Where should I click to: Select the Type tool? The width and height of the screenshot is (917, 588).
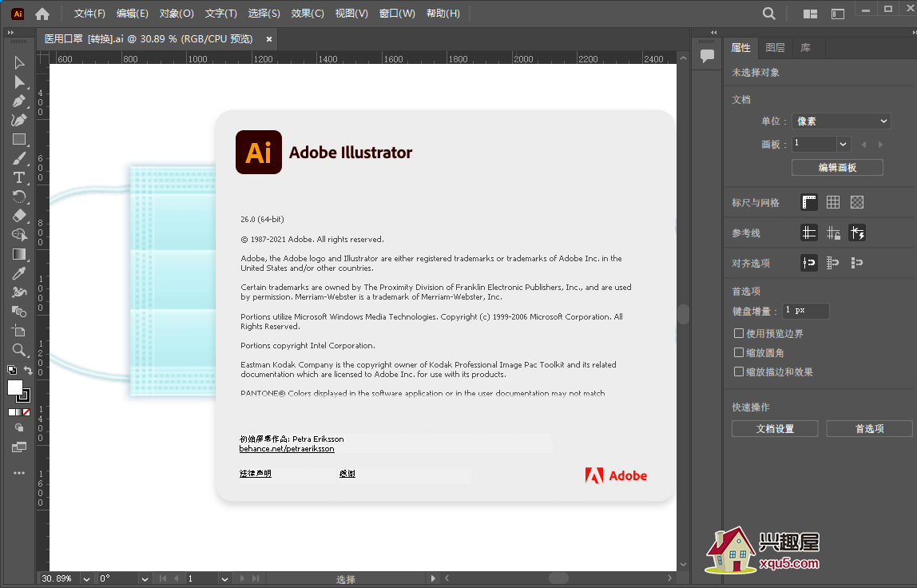coord(19,177)
